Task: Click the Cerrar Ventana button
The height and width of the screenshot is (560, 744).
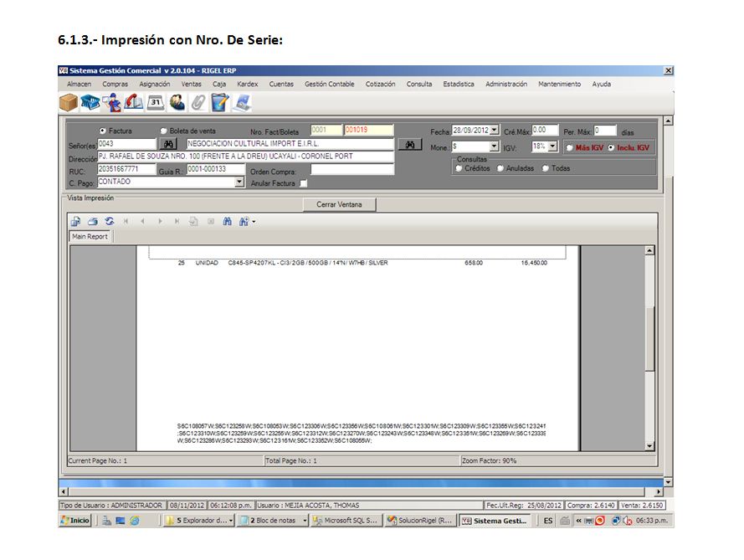Action: (339, 204)
